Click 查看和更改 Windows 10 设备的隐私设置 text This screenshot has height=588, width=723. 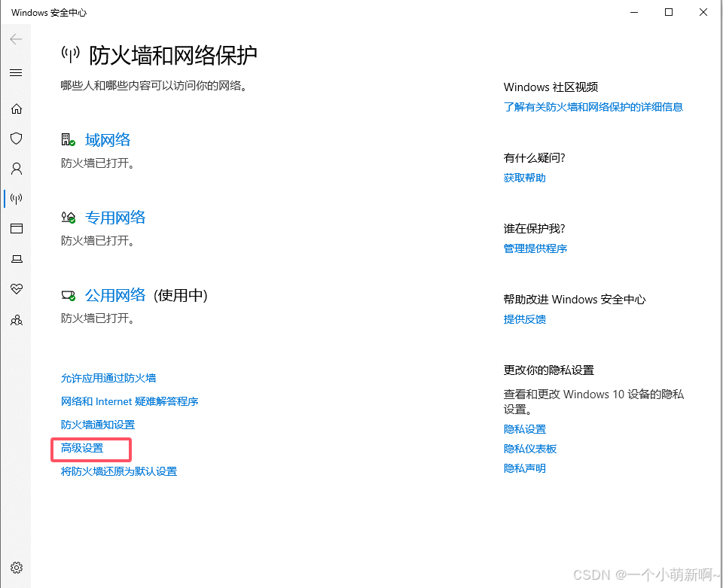coord(593,402)
